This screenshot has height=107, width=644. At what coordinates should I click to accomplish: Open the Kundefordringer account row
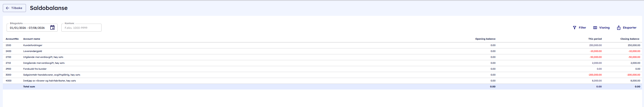[x=322, y=45]
